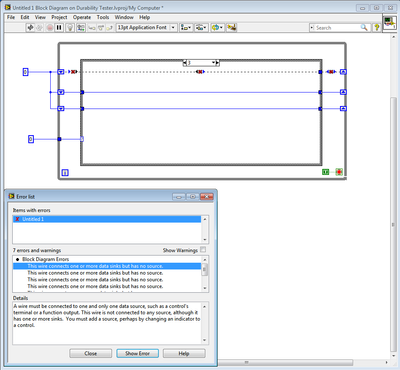Open the Edit menu
The width and height of the screenshot is (400, 370).
pyautogui.click(x=25, y=17)
